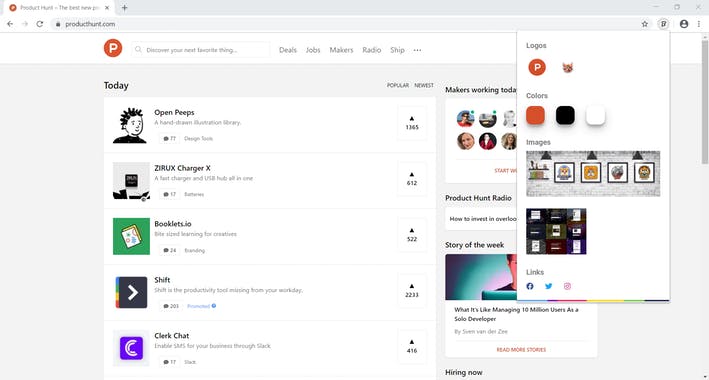Open the Chrome three-dot menu
The height and width of the screenshot is (380, 709).
[x=699, y=24]
